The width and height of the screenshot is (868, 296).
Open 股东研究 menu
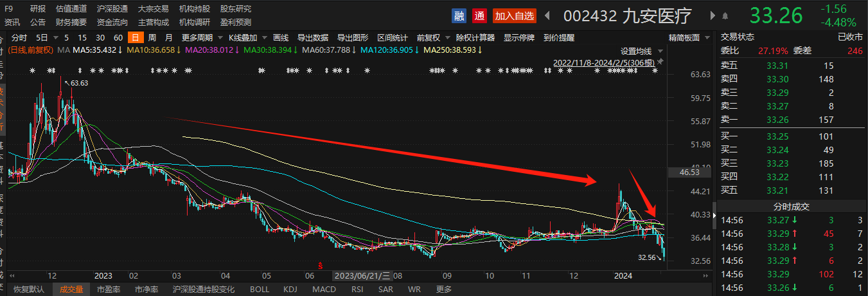tap(236, 9)
